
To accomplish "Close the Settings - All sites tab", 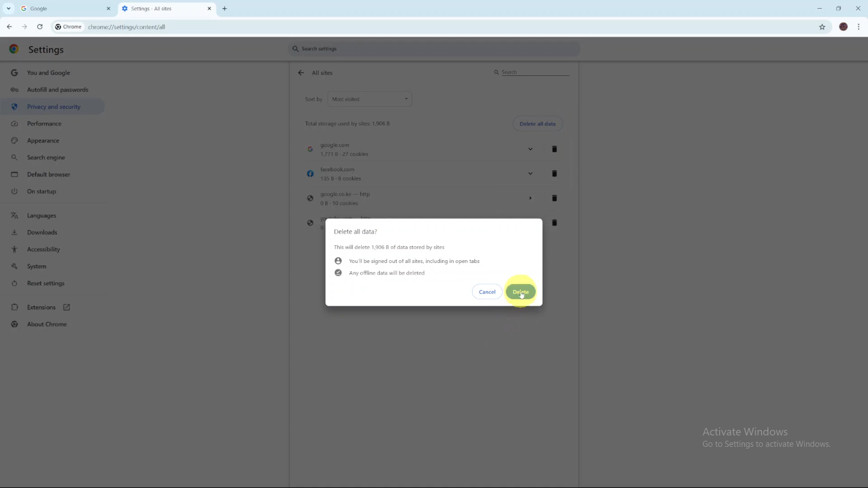I will coord(209,9).
